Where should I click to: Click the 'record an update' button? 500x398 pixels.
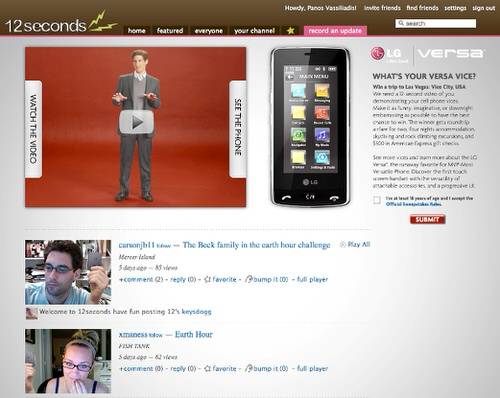(335, 31)
